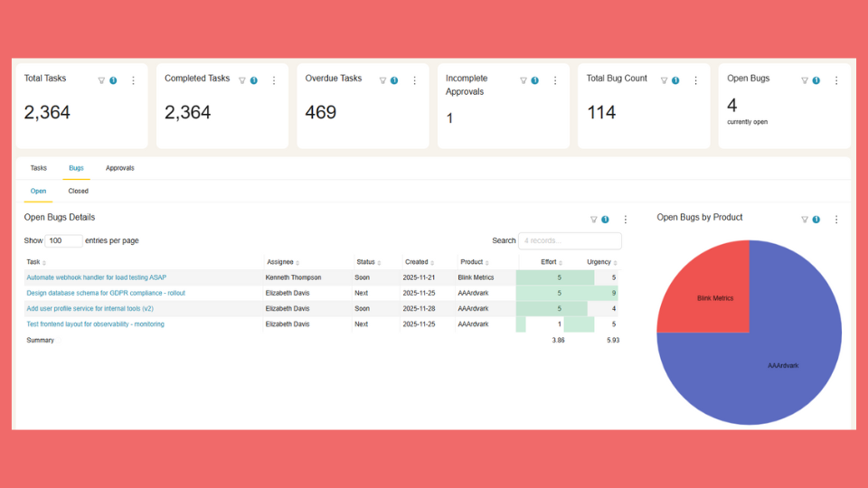The width and height of the screenshot is (868, 488).
Task: Open the three-dot menu on Open Bugs card
Action: click(836, 80)
